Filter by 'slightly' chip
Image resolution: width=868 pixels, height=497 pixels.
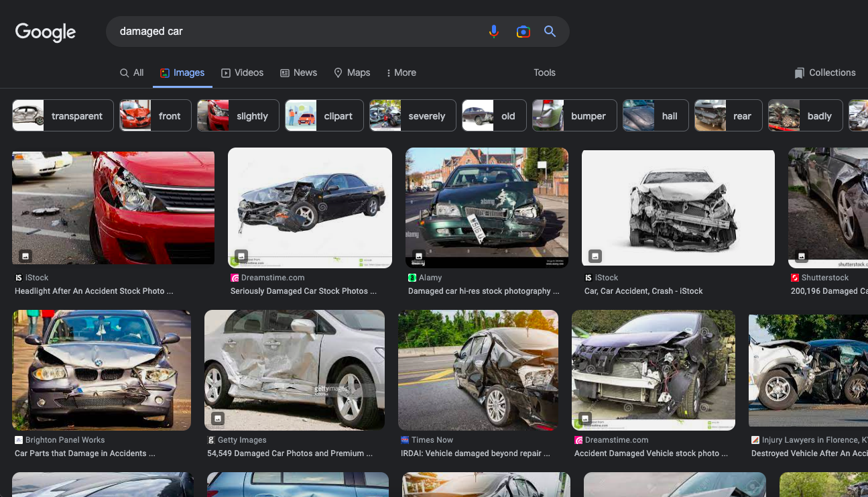(238, 115)
